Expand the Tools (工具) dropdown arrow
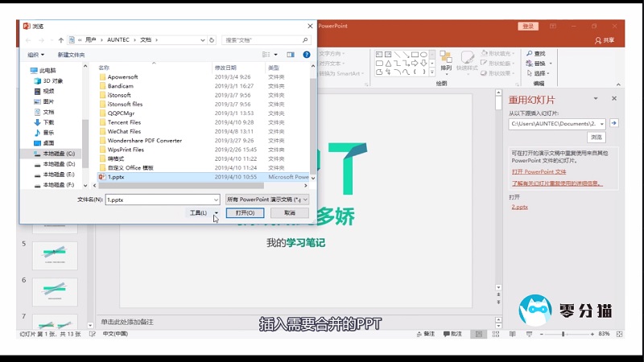This screenshot has width=644, height=362. (217, 213)
